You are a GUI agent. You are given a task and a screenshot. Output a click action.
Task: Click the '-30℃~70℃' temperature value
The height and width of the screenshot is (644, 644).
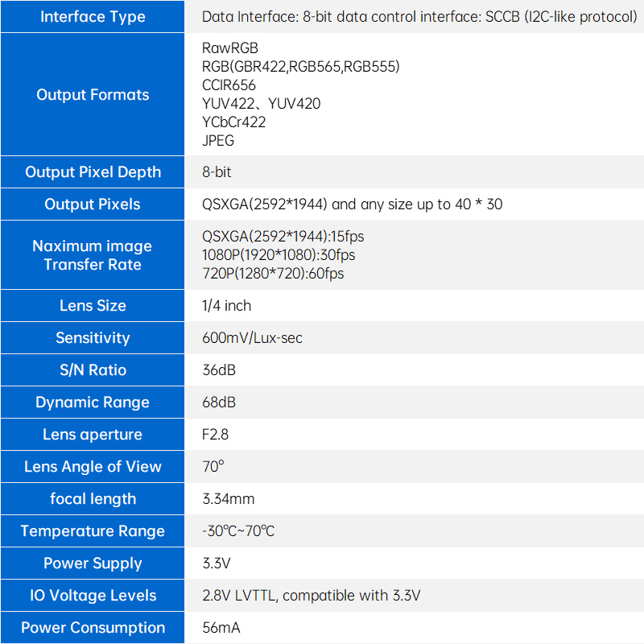click(238, 531)
